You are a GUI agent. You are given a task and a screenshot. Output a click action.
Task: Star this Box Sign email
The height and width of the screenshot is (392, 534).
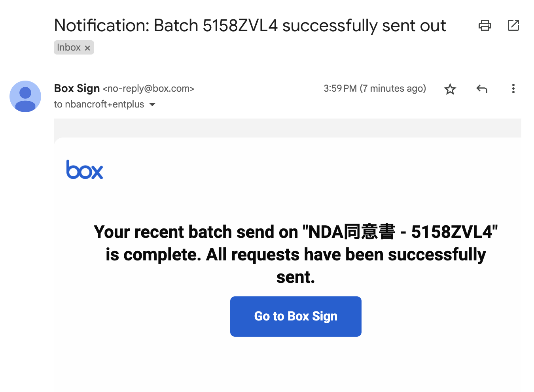click(x=450, y=89)
